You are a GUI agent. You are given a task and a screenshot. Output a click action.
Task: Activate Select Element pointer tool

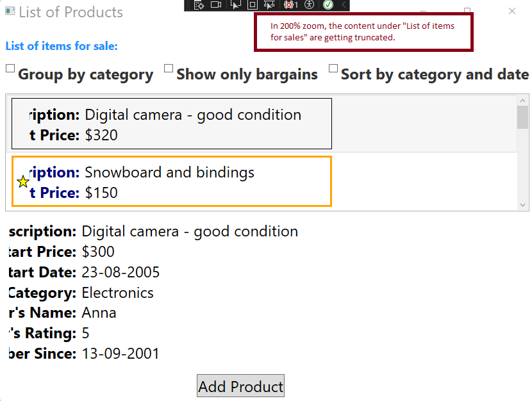[235, 4]
